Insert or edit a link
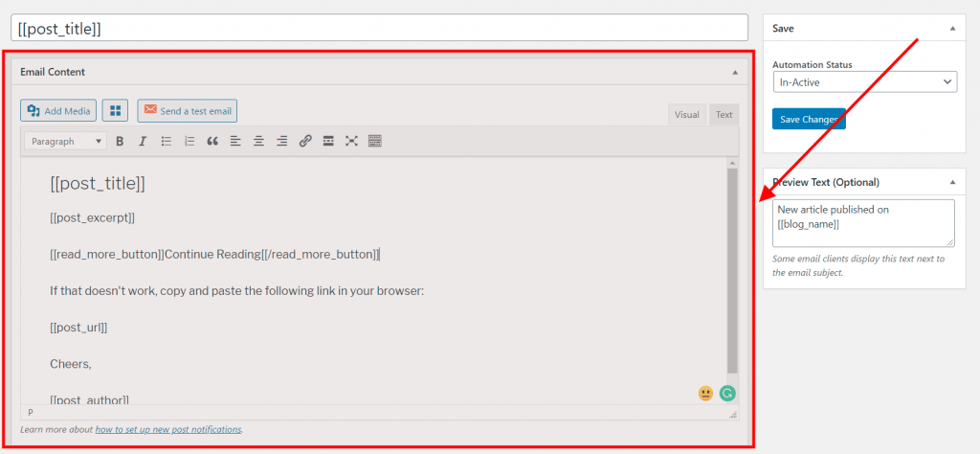 coord(305,142)
